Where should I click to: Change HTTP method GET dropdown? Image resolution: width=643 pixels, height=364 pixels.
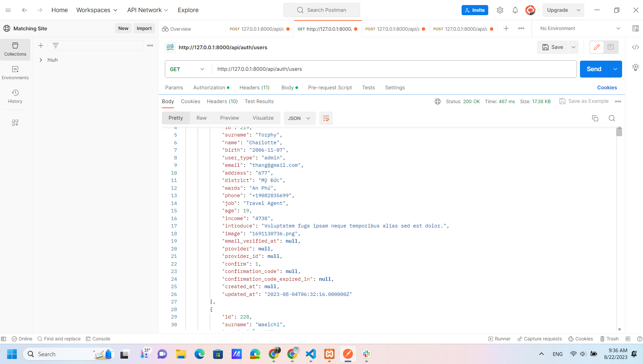187,69
